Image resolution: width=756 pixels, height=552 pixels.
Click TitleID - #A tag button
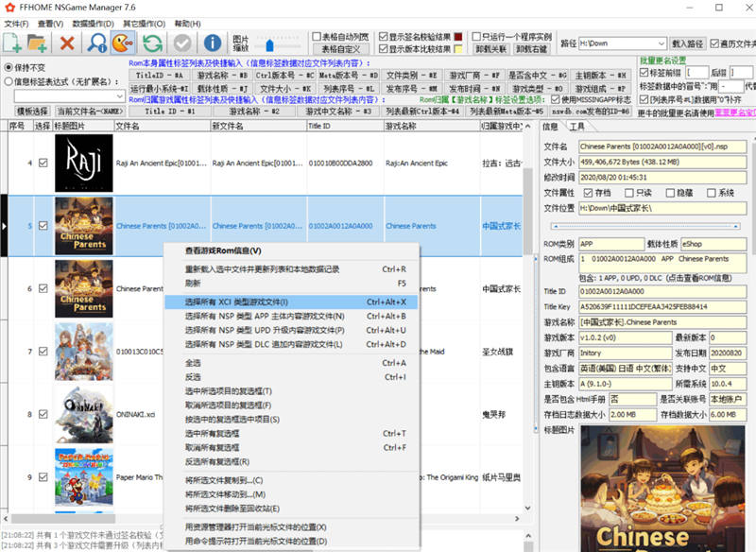point(160,76)
